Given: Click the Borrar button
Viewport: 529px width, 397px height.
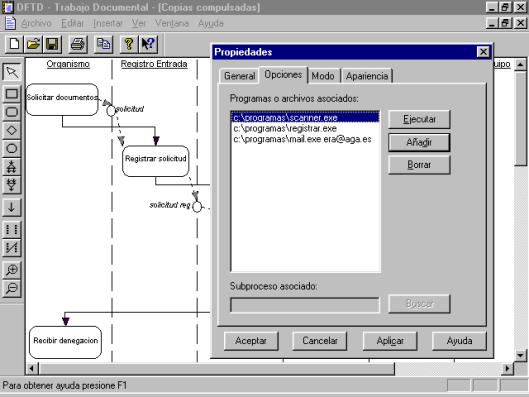Looking at the screenshot, I should click(419, 165).
